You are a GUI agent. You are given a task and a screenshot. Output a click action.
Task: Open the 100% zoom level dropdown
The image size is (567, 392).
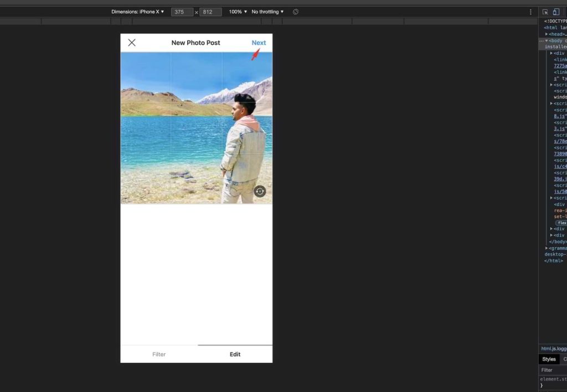tap(237, 11)
